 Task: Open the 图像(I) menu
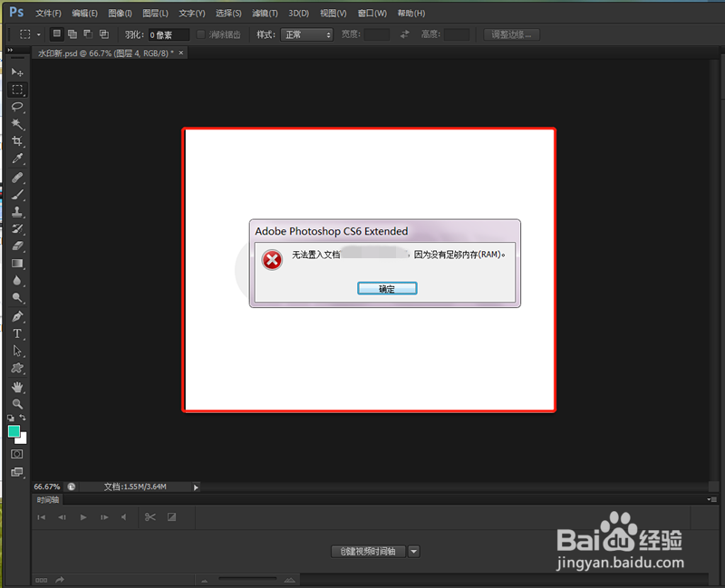(121, 14)
